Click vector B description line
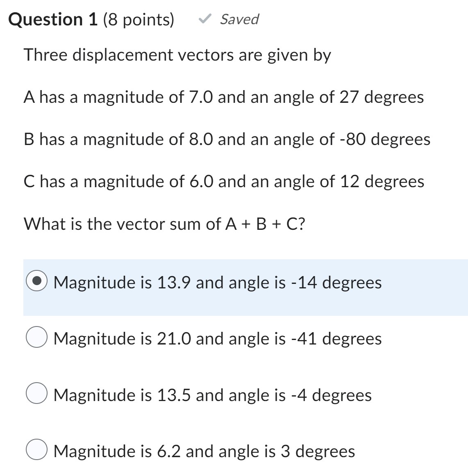The image size is (468, 476). pyautogui.click(x=227, y=139)
